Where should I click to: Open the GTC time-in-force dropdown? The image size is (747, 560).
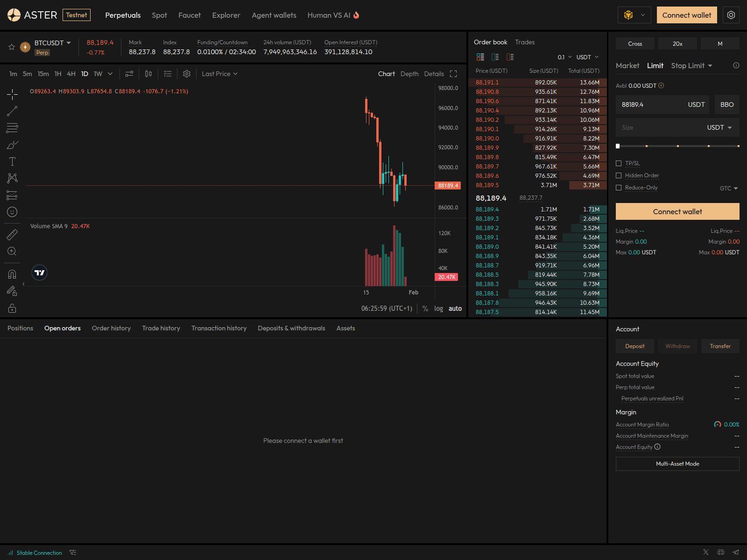[x=728, y=188]
